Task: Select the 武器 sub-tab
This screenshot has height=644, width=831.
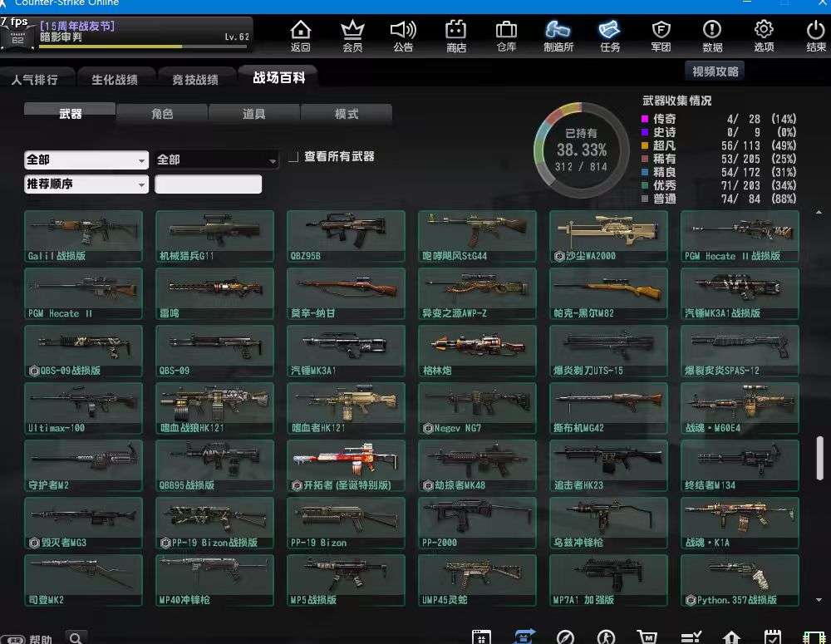Action: pos(70,114)
